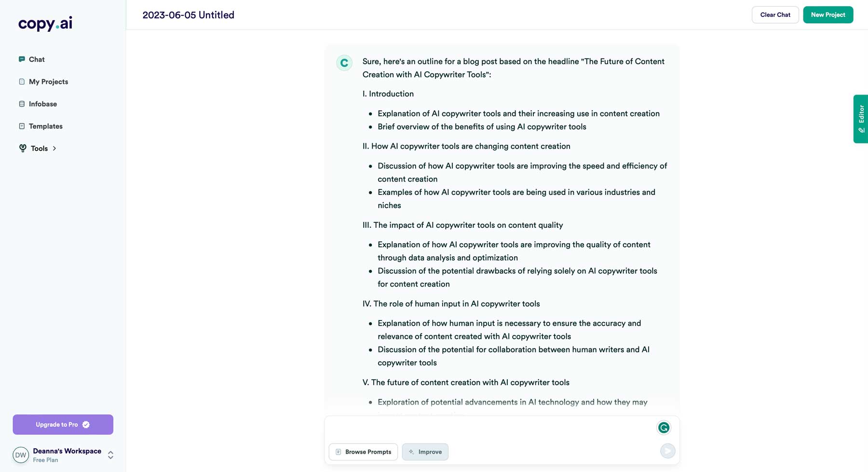Expand the Editor panel on the right
868x472 pixels.
pos(861,119)
